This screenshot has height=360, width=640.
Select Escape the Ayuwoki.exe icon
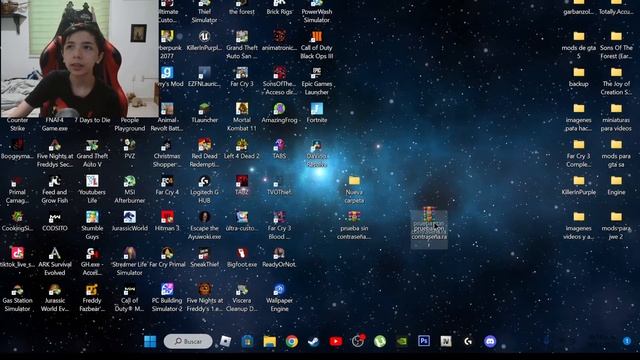point(204,225)
